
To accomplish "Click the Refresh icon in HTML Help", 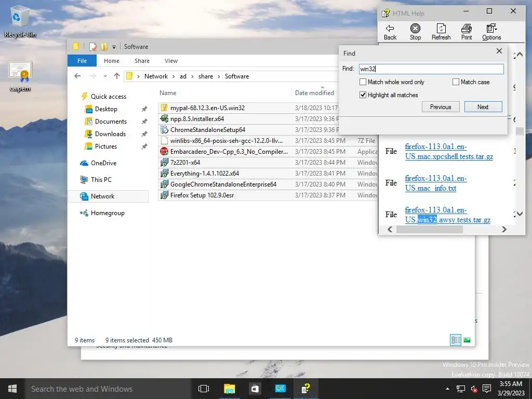I will click(441, 28).
